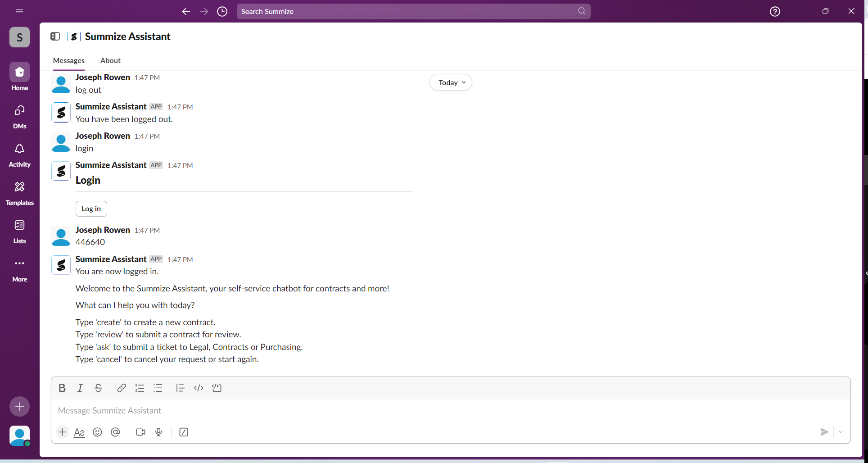This screenshot has height=463, width=868.
Task: Click the Login heading in the assistant message
Action: [x=88, y=180]
